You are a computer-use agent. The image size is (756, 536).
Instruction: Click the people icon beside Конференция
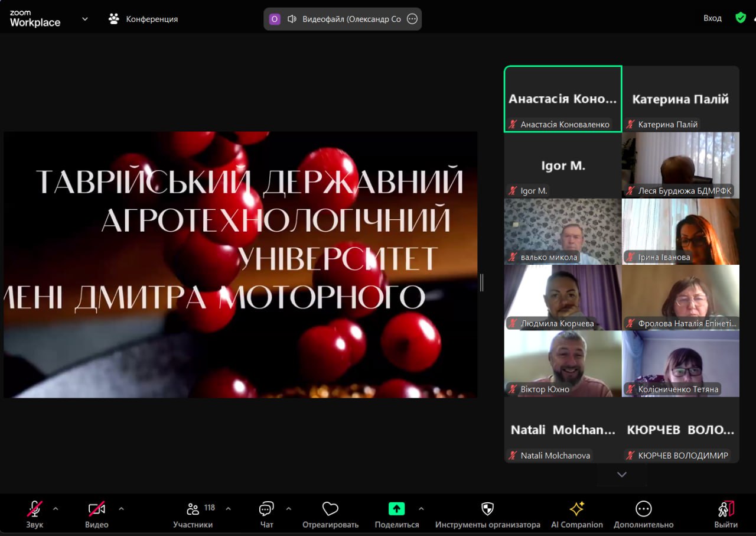pos(114,19)
